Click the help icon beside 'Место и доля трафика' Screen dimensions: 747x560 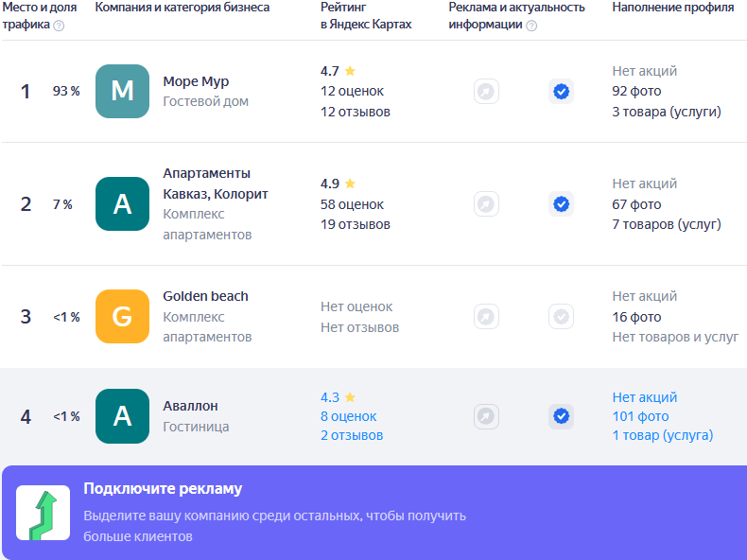click(59, 26)
